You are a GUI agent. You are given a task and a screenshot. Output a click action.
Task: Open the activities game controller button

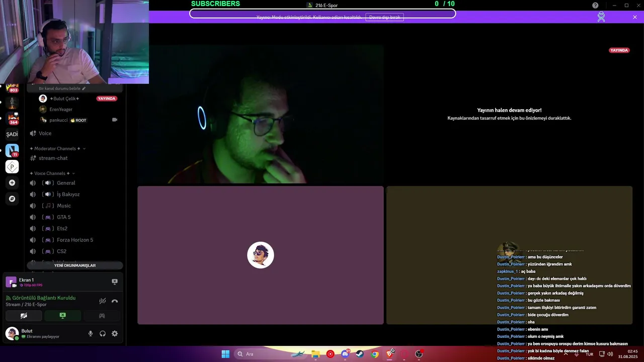[x=102, y=316]
